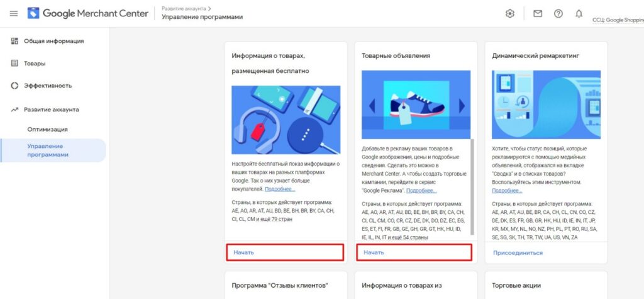Open Подробнее link in Динамический ремаркетинг card
Image resolution: width=644 pixels, height=299 pixels.
pyautogui.click(x=508, y=191)
